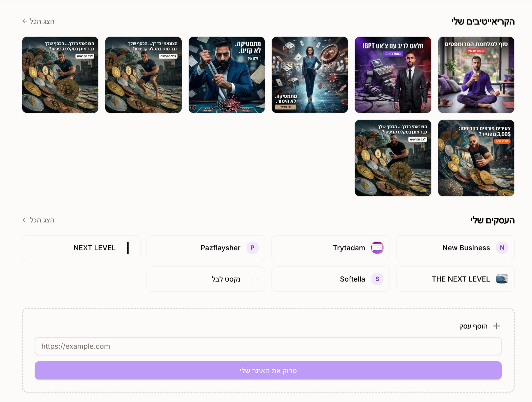The width and height of the screenshot is (532, 402).
Task: Click the black bar icon beside NEXT LEVEL
Action: point(128,248)
